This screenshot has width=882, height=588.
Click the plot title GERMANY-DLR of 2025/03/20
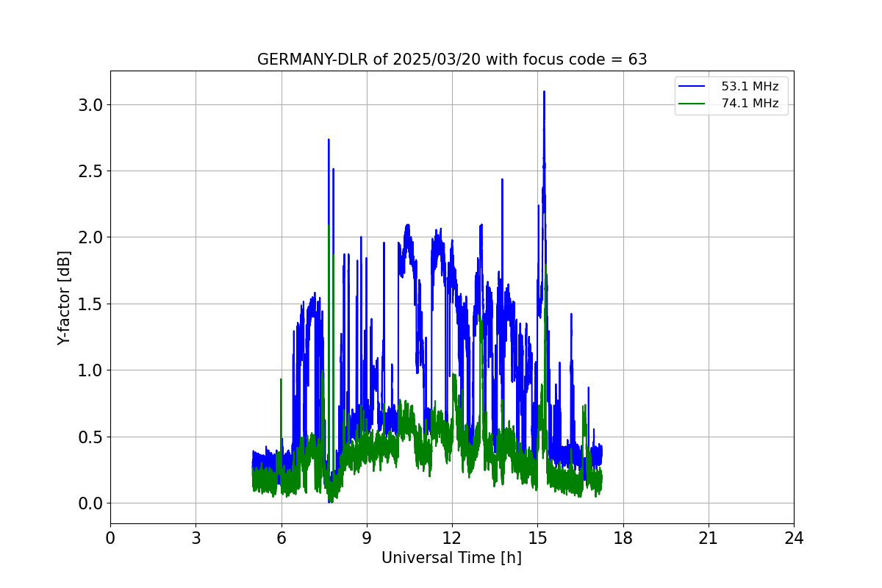pyautogui.click(x=452, y=60)
